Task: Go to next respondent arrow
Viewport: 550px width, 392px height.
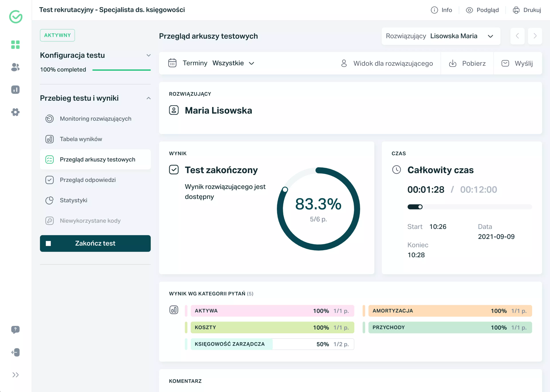Action: (535, 36)
